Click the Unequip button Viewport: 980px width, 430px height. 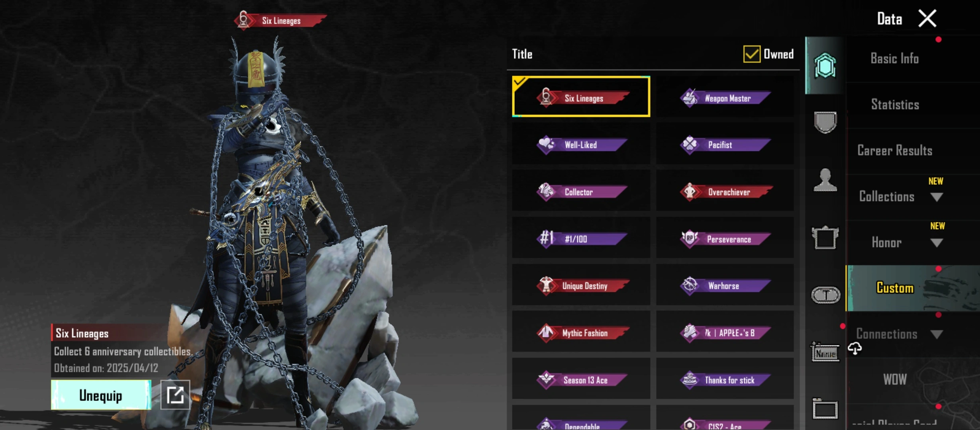[x=101, y=395]
